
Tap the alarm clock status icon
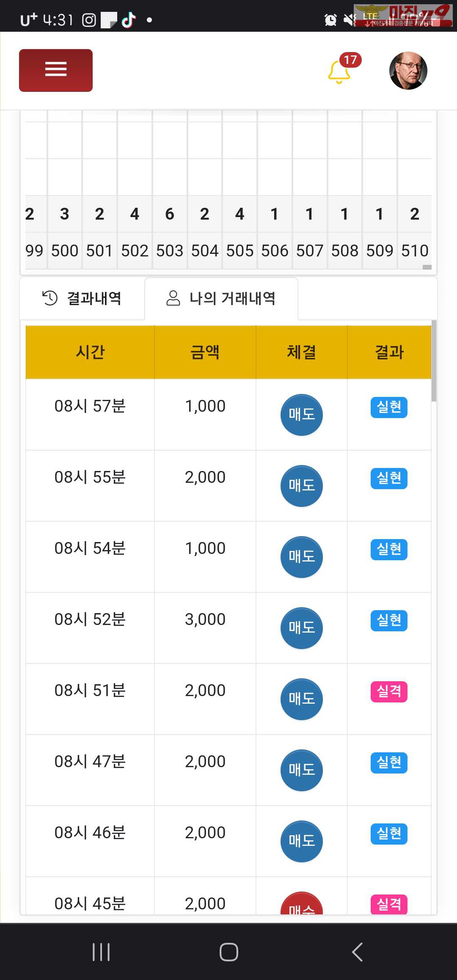[x=330, y=20]
